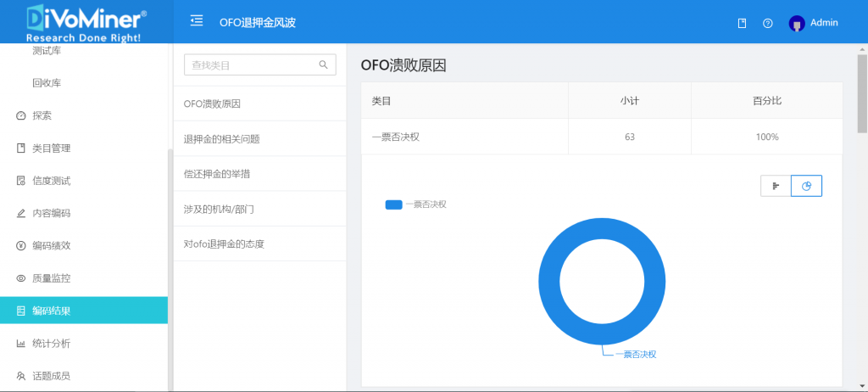Screen dimensions: 868x392
Task: Open the help question mark icon
Action: tap(767, 23)
